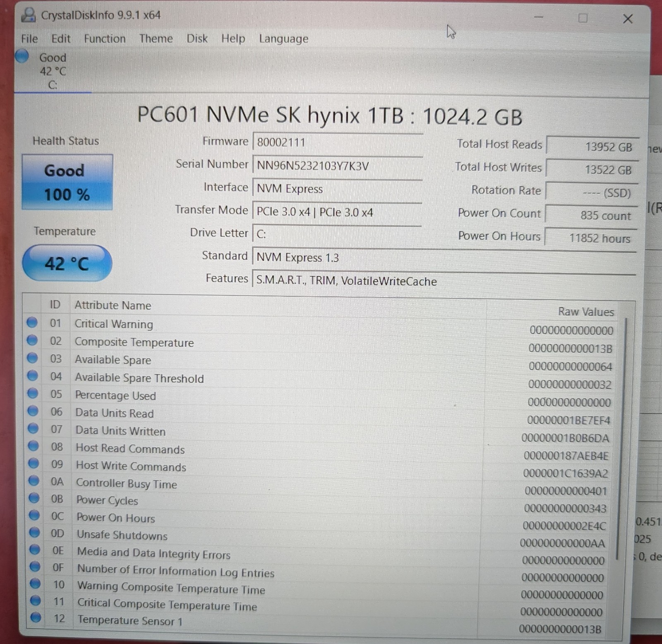
Task: Click the 42 °C temperature button
Action: coord(67,263)
